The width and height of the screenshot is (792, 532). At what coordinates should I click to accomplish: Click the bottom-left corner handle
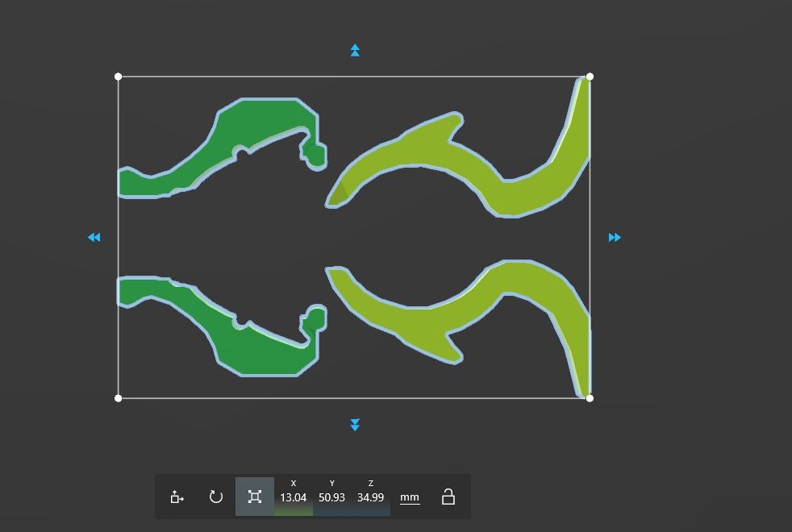point(119,398)
